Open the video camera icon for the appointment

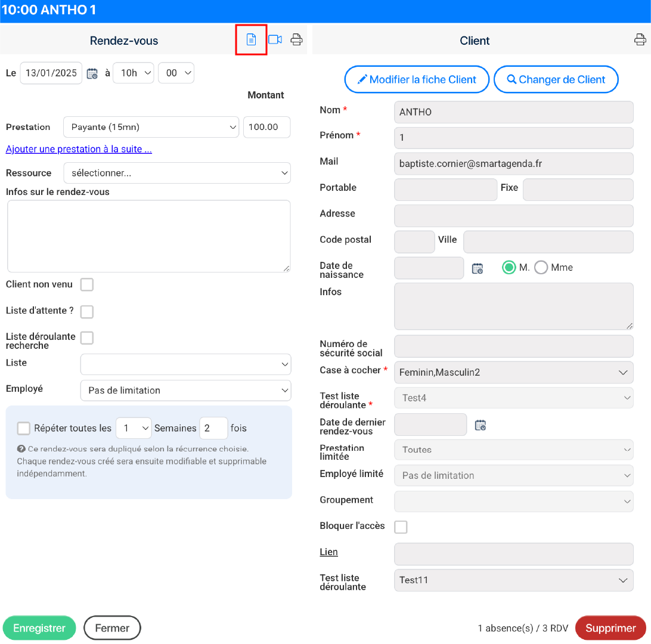(275, 40)
